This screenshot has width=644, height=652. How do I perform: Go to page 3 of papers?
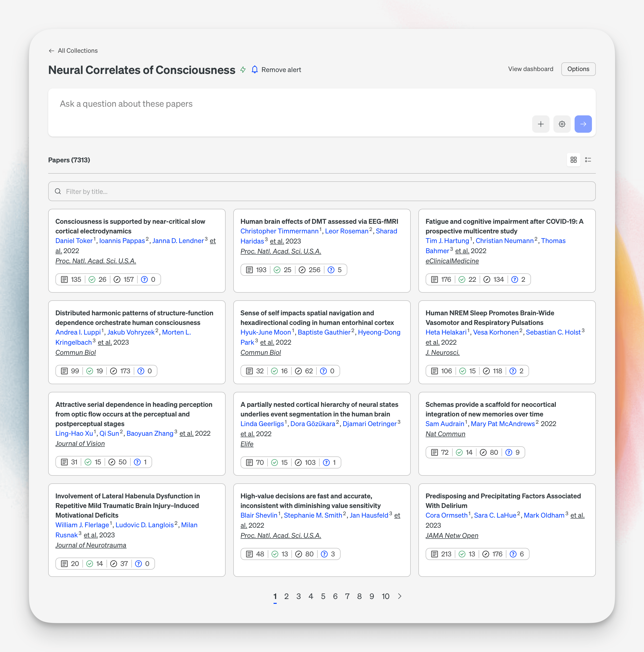[299, 596]
